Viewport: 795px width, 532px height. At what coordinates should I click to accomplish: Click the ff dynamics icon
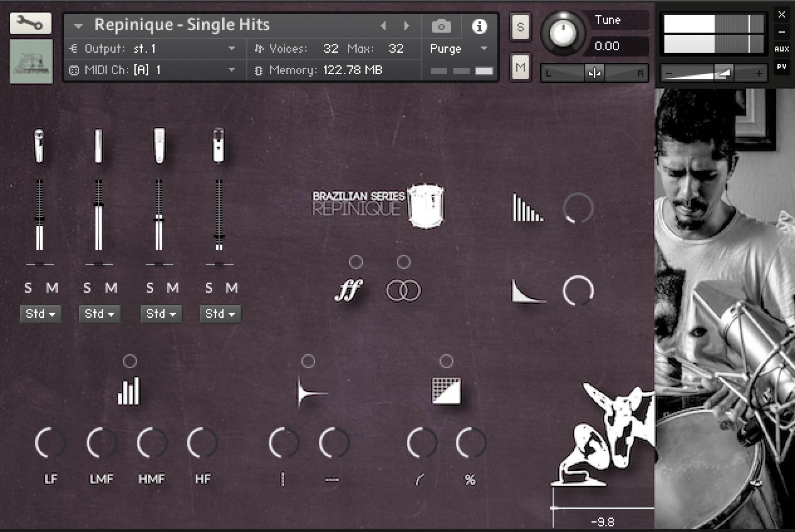(349, 290)
